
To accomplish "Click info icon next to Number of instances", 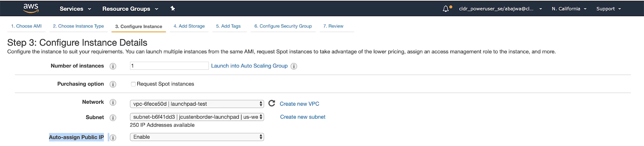I will (113, 66).
